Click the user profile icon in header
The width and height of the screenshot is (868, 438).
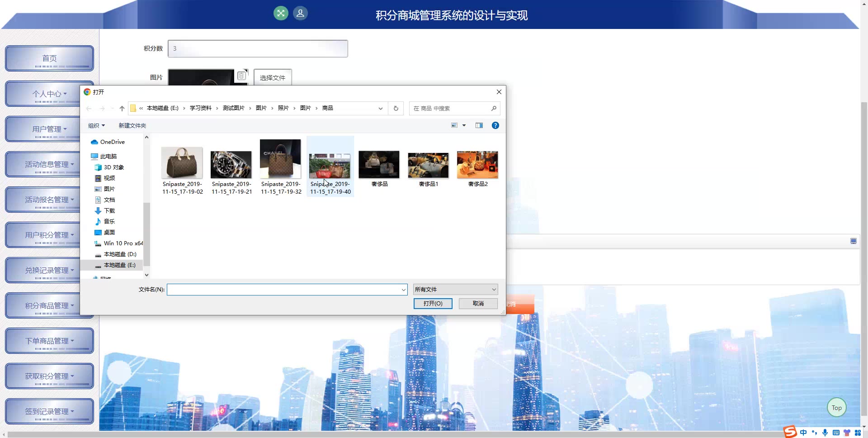[300, 13]
